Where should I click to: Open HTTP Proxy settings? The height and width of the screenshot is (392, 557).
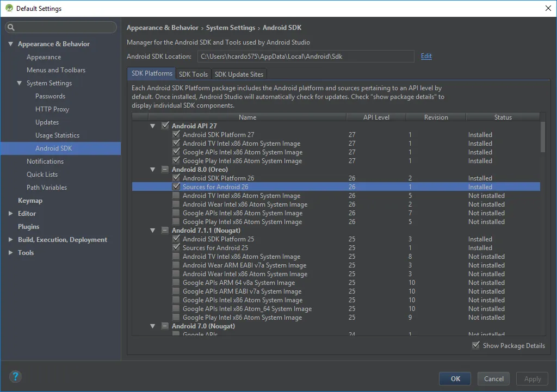pos(52,109)
